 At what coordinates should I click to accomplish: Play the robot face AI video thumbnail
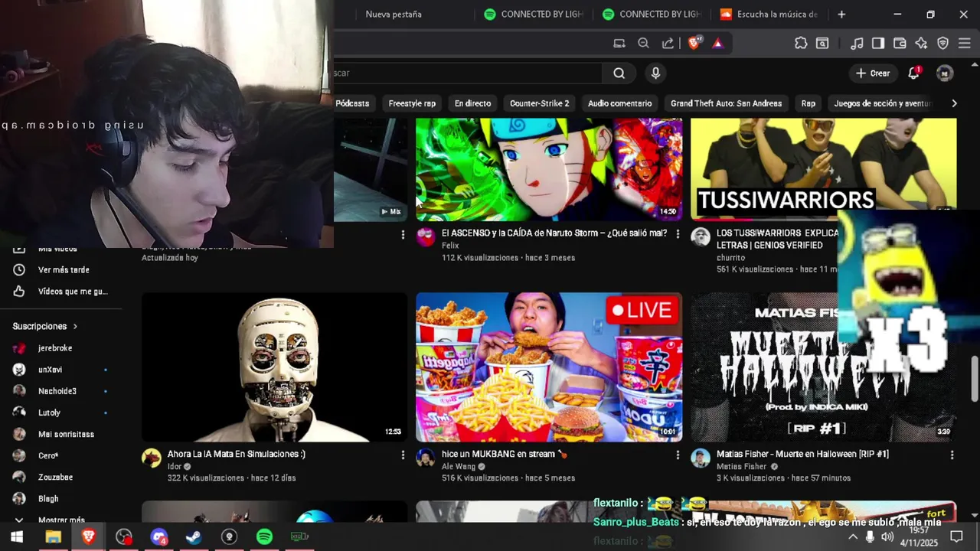point(275,367)
